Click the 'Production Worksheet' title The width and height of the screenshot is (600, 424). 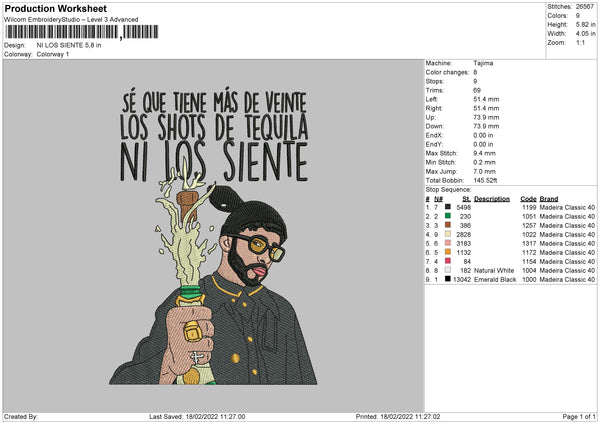coord(55,8)
